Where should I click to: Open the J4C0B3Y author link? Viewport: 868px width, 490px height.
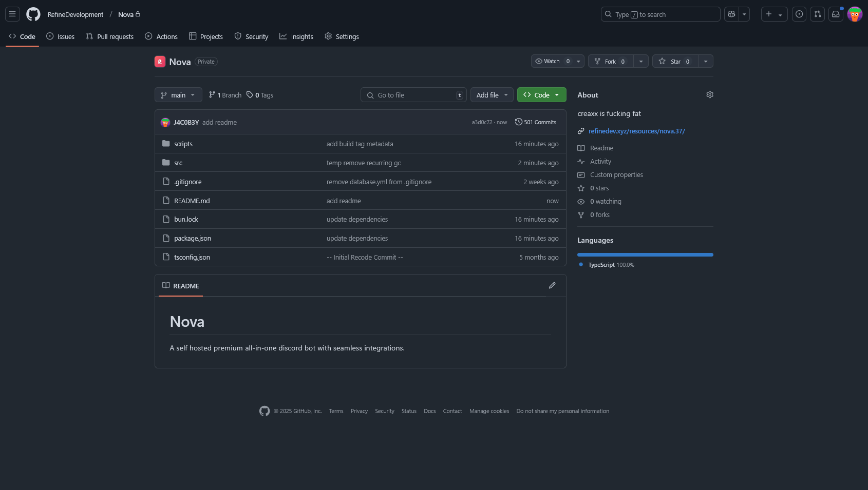coord(186,122)
